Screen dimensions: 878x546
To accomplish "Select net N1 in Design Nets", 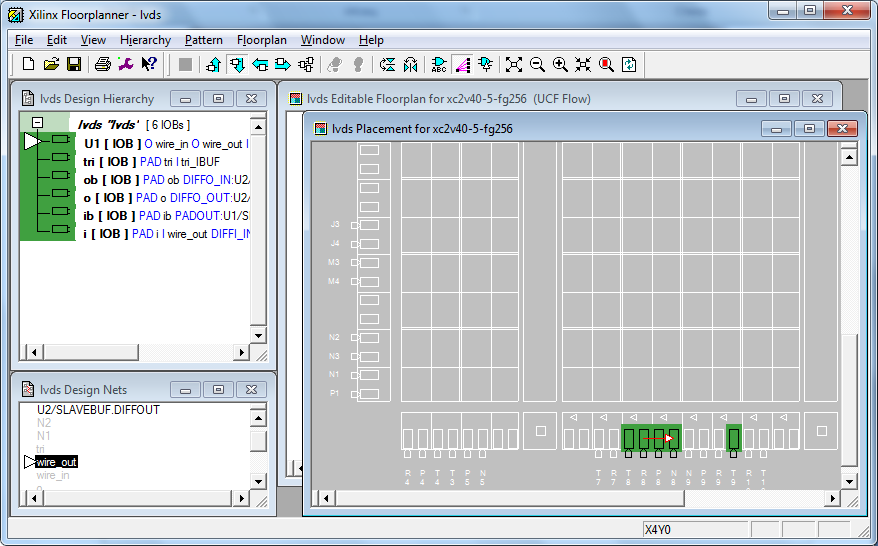I will pyautogui.click(x=44, y=436).
